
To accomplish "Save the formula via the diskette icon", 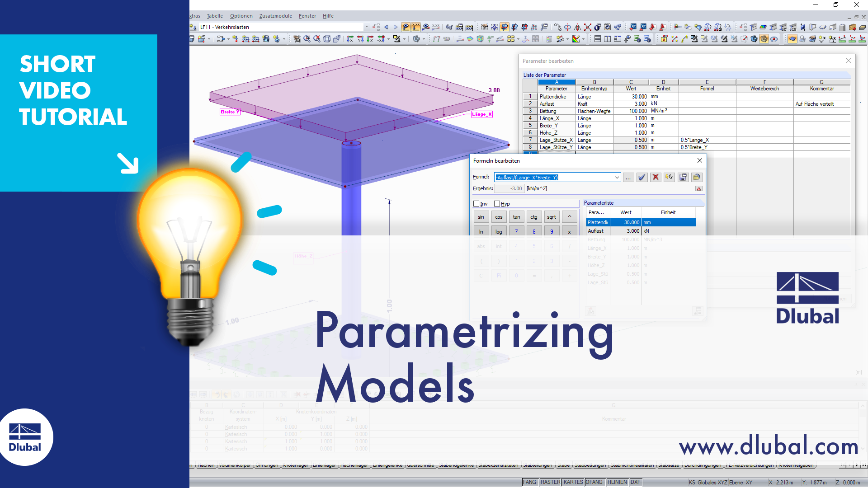I will (x=683, y=177).
